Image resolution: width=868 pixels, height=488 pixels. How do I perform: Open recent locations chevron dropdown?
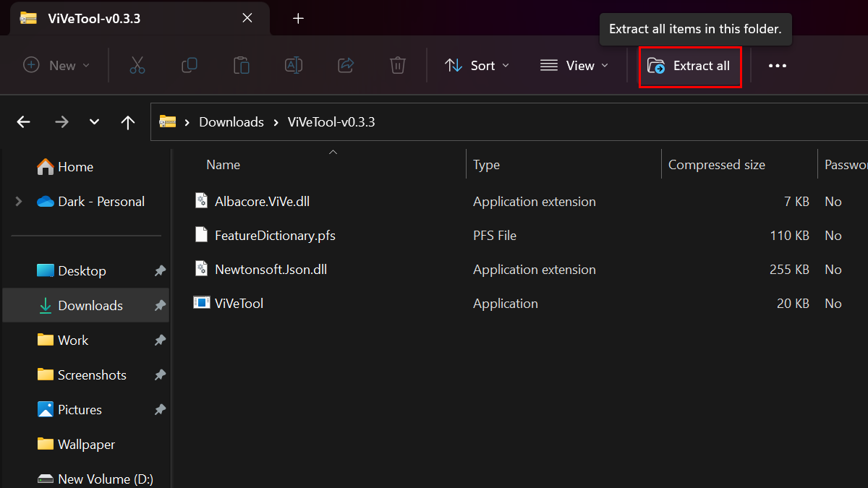94,122
